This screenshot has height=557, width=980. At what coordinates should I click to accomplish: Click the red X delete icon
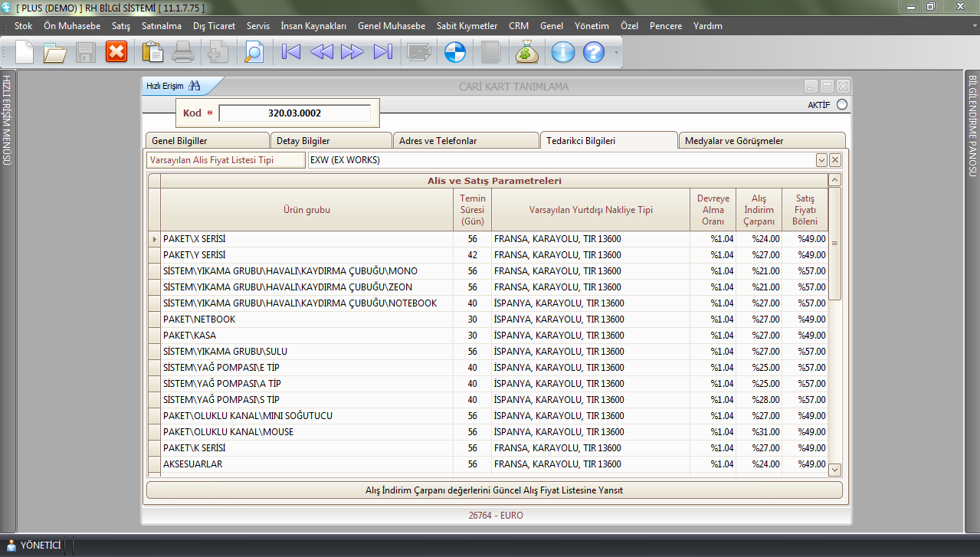point(116,52)
